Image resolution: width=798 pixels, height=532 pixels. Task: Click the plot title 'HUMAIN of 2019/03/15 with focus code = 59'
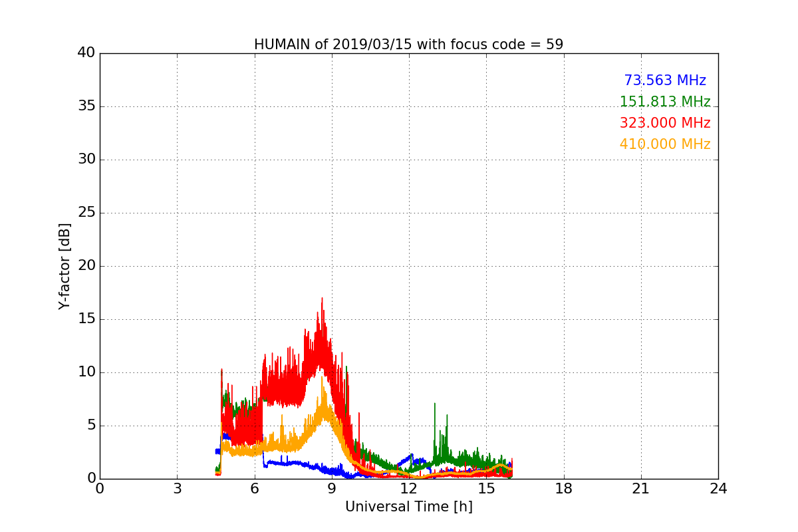tap(408, 45)
